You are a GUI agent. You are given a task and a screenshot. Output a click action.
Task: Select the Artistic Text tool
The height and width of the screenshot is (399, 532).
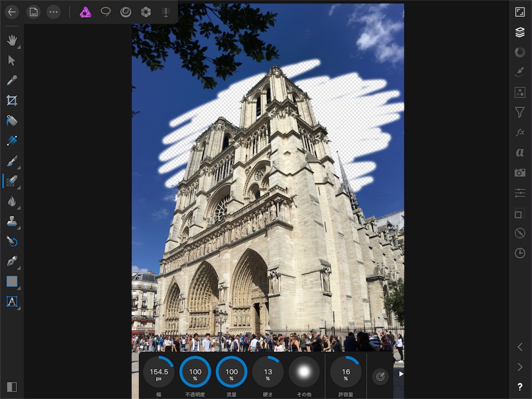tap(12, 301)
